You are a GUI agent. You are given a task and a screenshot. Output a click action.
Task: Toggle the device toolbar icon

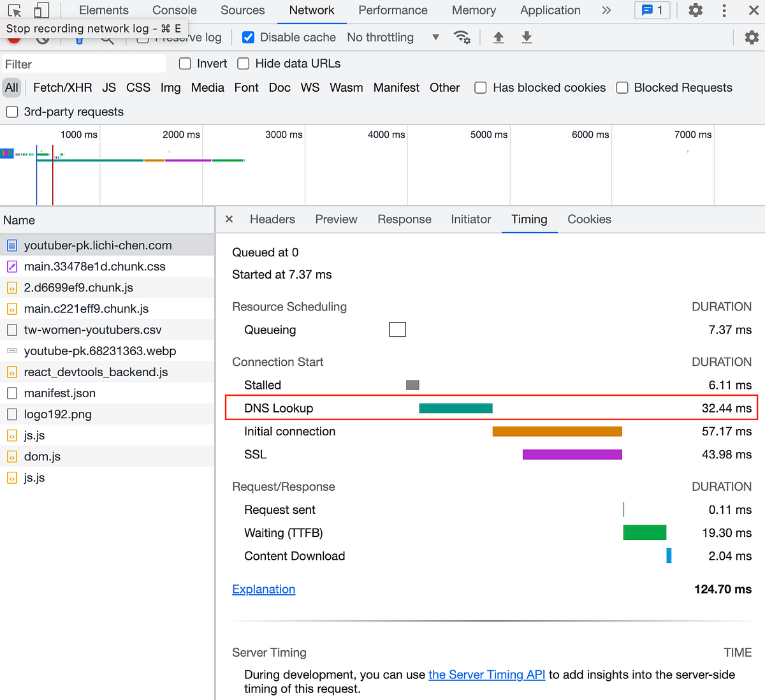(x=41, y=10)
